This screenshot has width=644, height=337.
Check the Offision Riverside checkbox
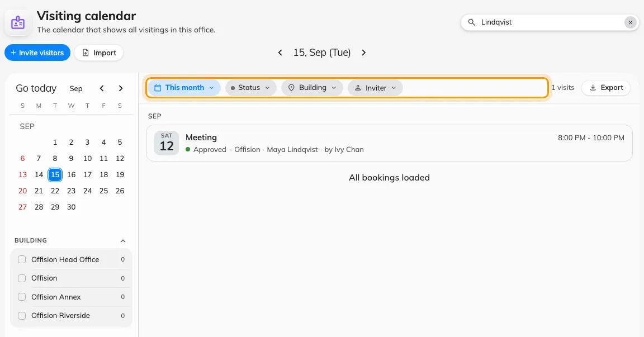coord(22,316)
